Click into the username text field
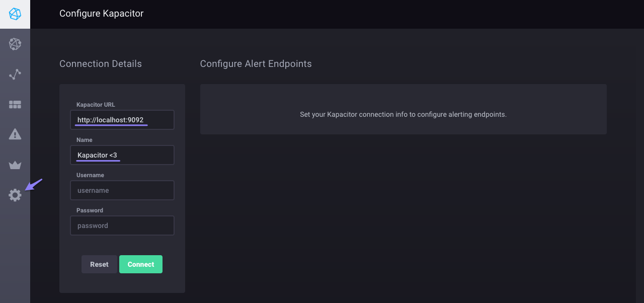This screenshot has height=303, width=644. click(x=122, y=190)
